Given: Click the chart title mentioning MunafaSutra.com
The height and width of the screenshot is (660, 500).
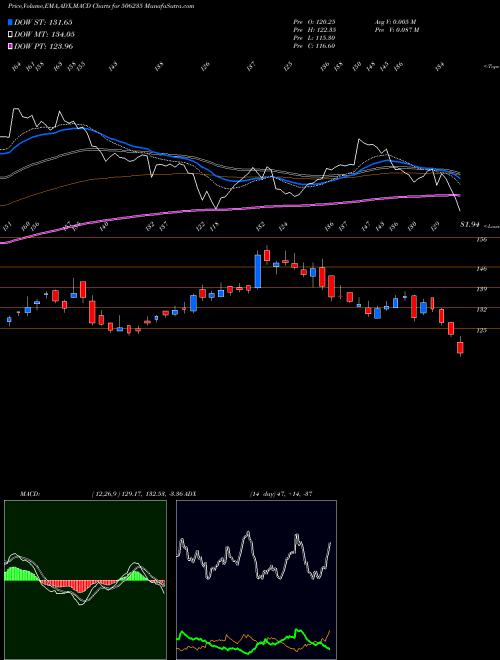Looking at the screenshot, I should [101, 6].
